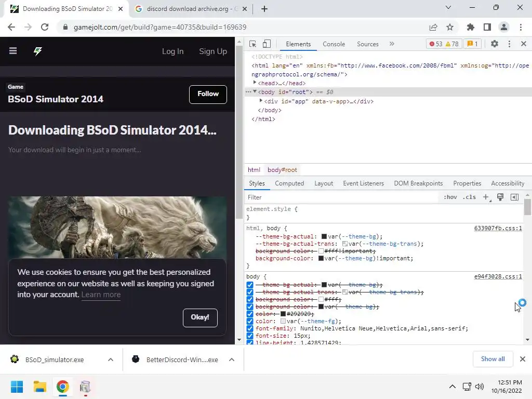
Task: Toggle the computed styles sidebar icon
Action: (514, 197)
